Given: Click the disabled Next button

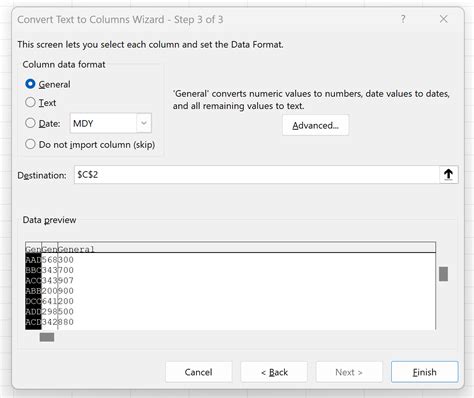Looking at the screenshot, I should tap(349, 372).
